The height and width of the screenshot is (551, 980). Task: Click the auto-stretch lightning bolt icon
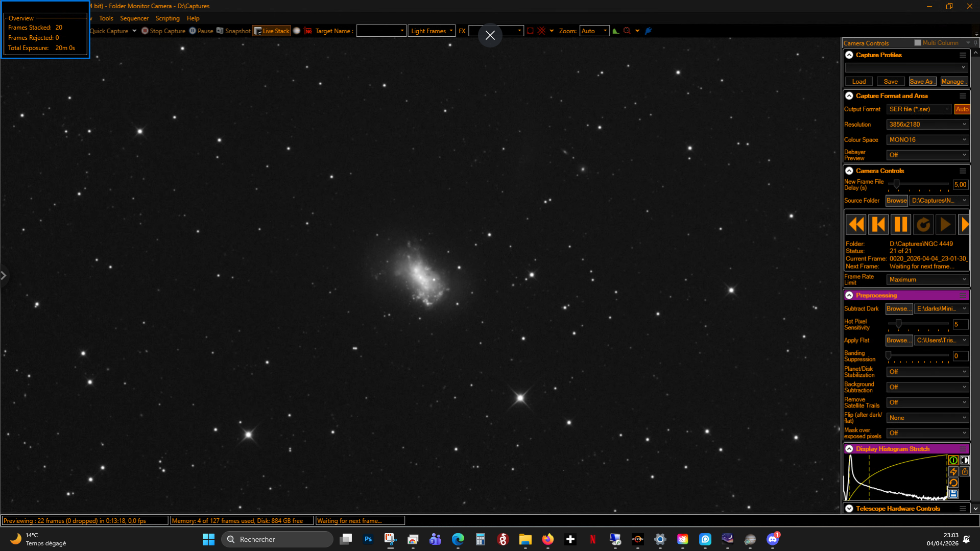click(953, 471)
